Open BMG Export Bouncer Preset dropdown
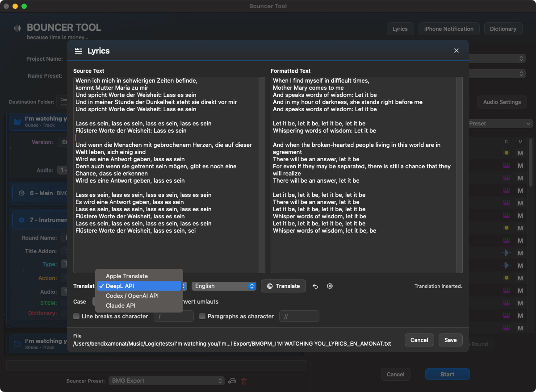 [x=167, y=381]
